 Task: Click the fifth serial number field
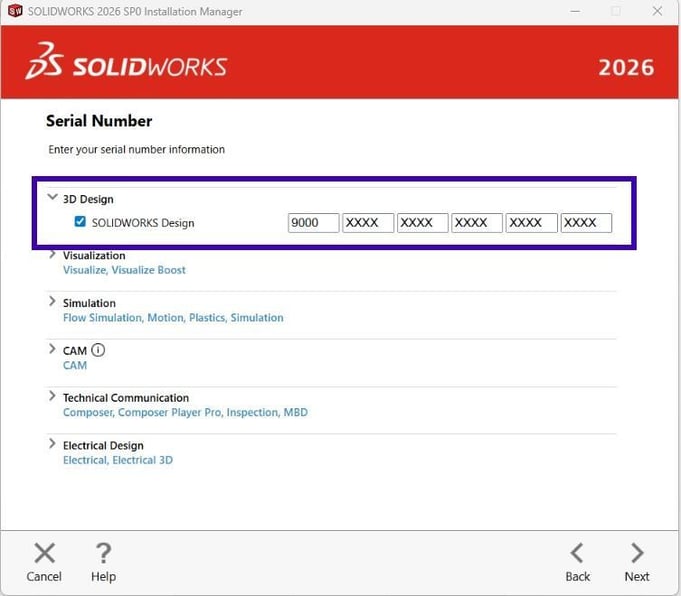tap(532, 223)
